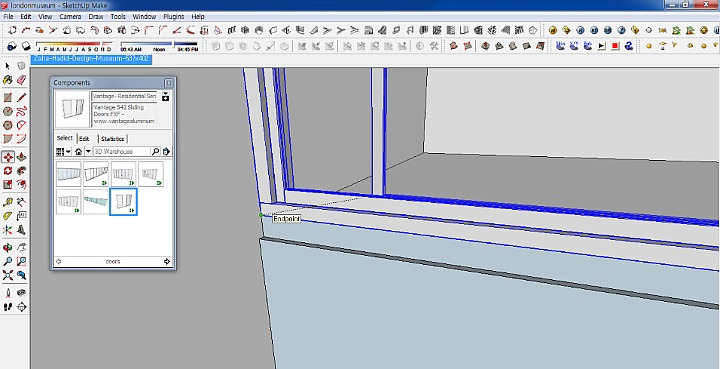The image size is (720, 369).
Task: Select the Rotate tool
Action: pyautogui.click(x=8, y=171)
